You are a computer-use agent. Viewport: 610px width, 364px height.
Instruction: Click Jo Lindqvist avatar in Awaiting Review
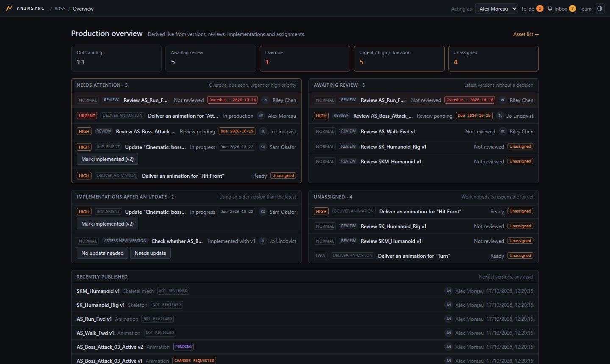500,116
